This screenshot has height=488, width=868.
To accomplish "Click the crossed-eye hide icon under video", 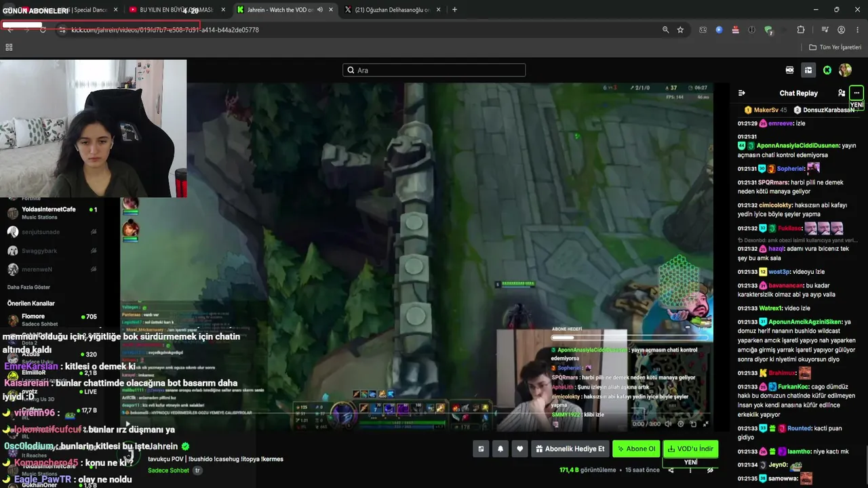I will tap(710, 470).
